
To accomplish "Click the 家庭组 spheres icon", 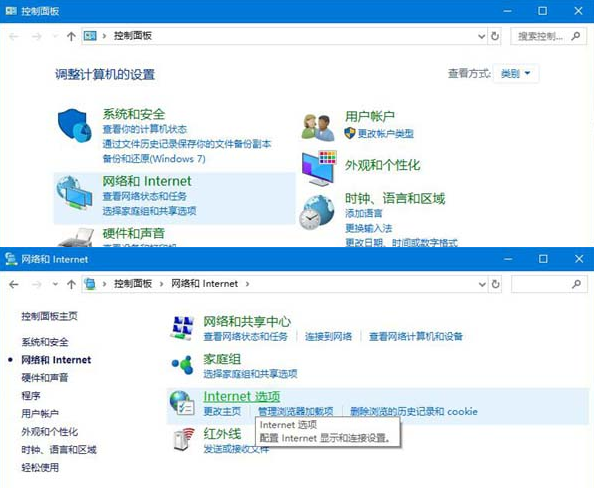I will tap(182, 365).
